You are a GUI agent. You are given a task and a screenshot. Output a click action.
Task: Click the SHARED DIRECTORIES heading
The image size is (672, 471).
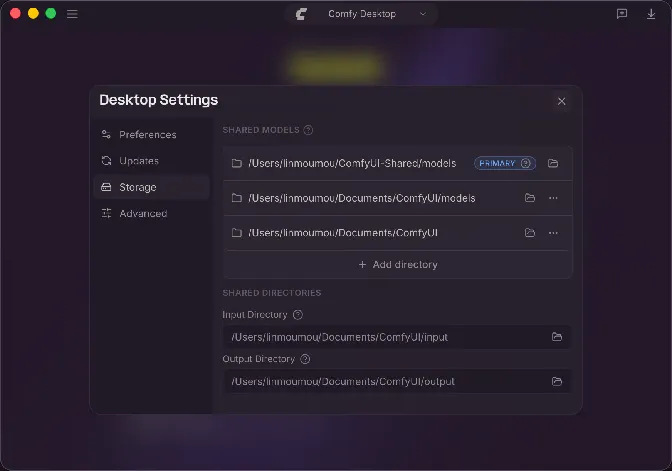point(272,293)
